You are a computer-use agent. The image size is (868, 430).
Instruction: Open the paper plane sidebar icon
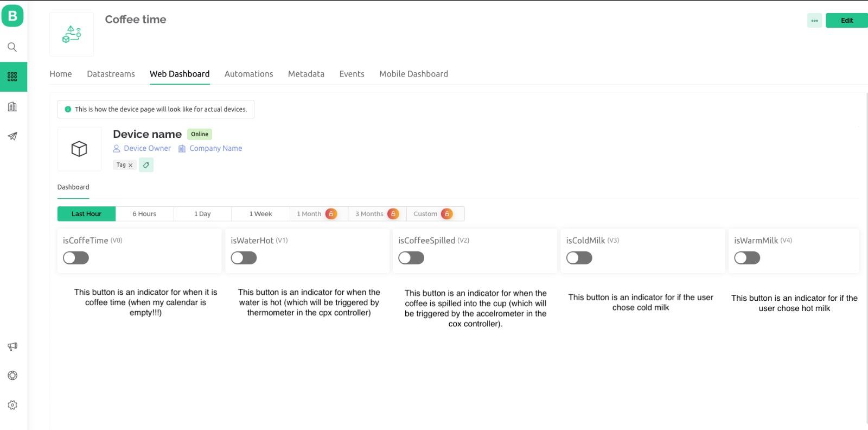click(x=12, y=136)
